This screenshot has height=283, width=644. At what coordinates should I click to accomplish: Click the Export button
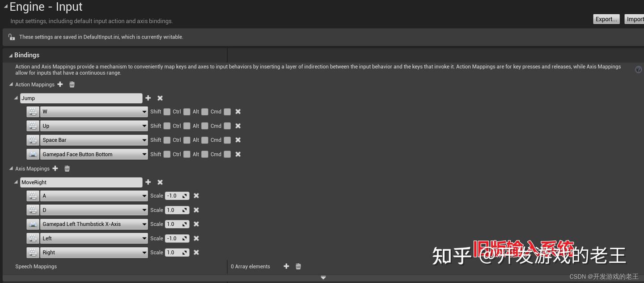coord(606,19)
